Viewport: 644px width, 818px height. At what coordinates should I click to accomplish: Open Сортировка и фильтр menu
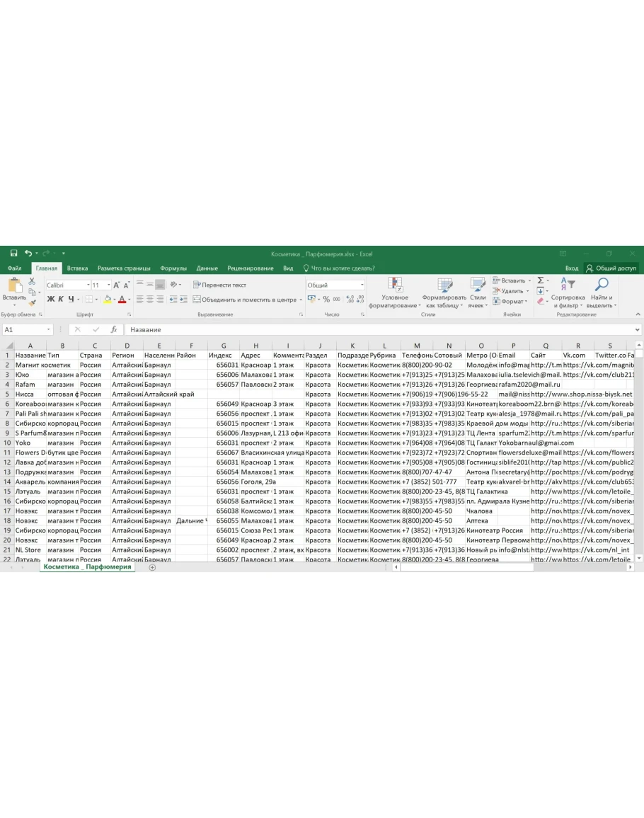click(x=568, y=292)
